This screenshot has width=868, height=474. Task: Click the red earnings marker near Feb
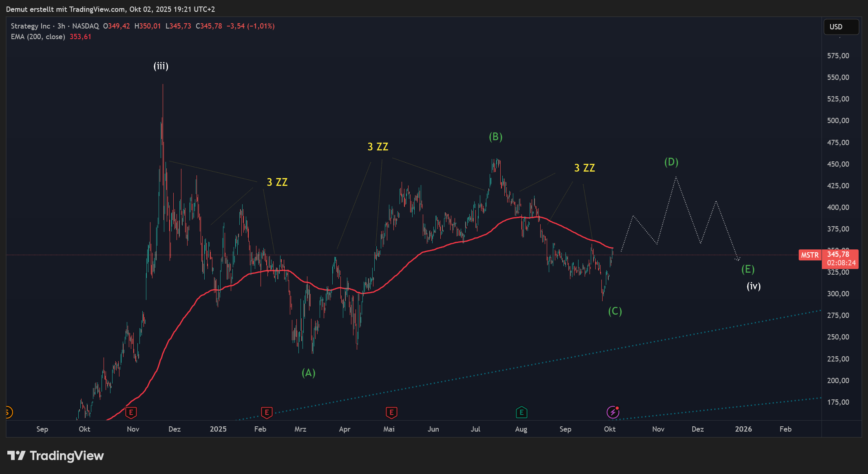pos(267,412)
